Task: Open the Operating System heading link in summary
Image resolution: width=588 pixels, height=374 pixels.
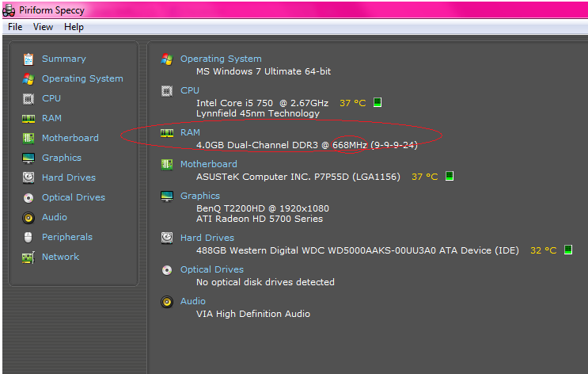Action: pyautogui.click(x=221, y=59)
